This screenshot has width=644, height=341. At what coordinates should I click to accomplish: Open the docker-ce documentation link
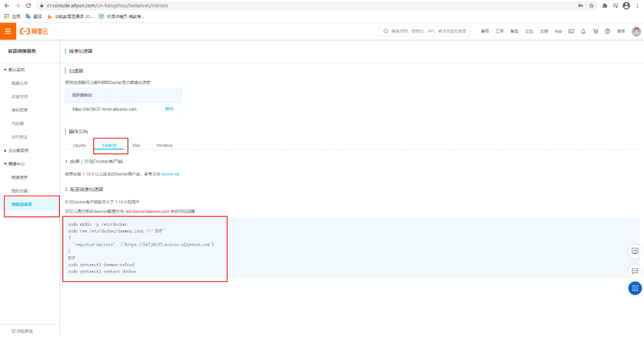pos(170,174)
